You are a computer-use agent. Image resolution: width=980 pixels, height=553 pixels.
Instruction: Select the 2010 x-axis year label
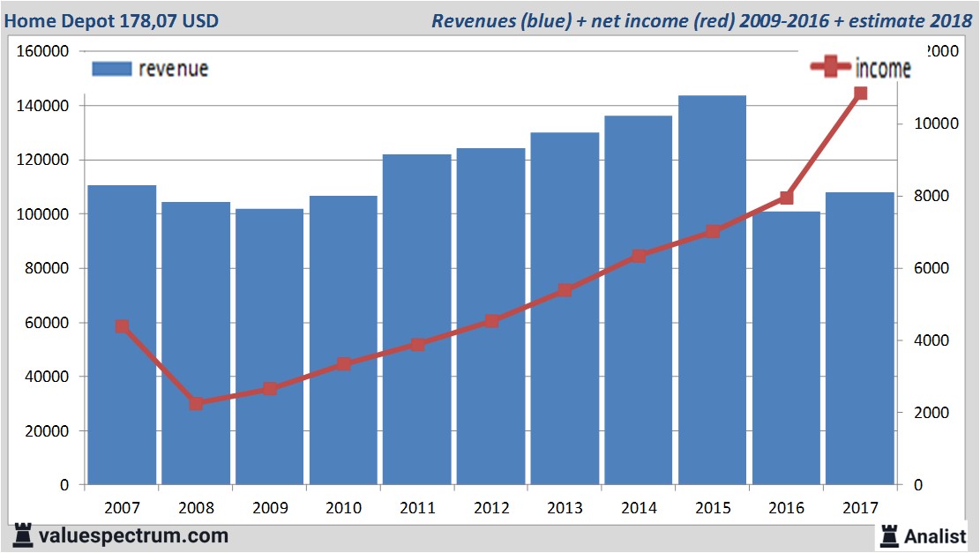click(344, 507)
